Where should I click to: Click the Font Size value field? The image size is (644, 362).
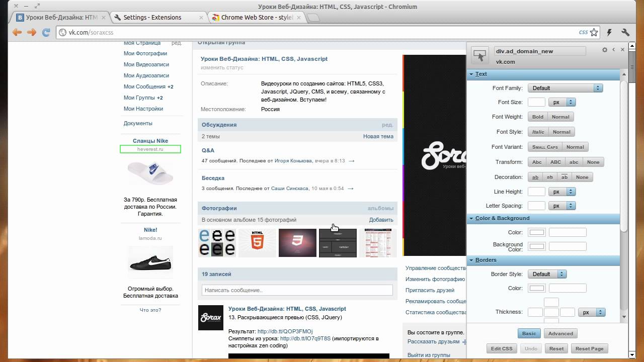click(x=536, y=102)
